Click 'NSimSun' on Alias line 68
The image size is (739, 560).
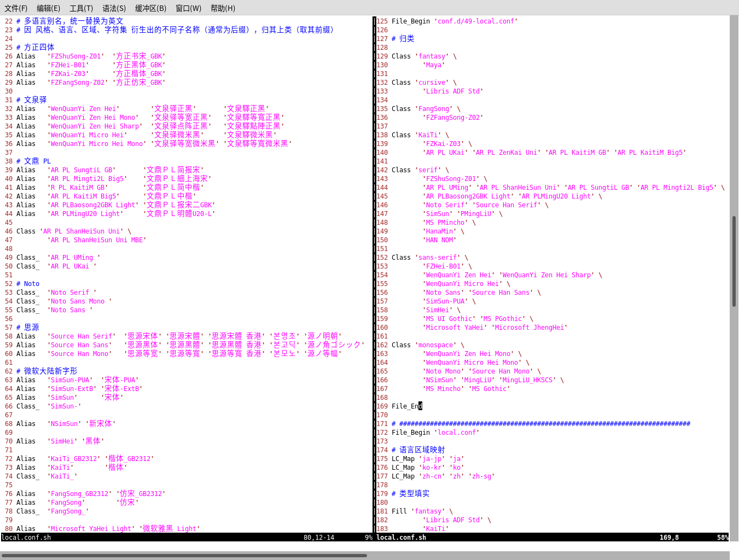pos(65,424)
